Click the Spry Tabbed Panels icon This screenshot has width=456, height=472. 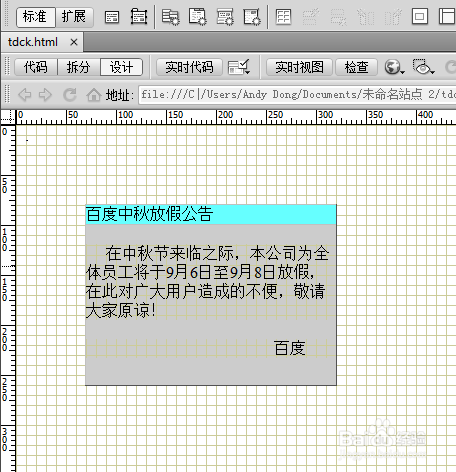click(x=197, y=17)
